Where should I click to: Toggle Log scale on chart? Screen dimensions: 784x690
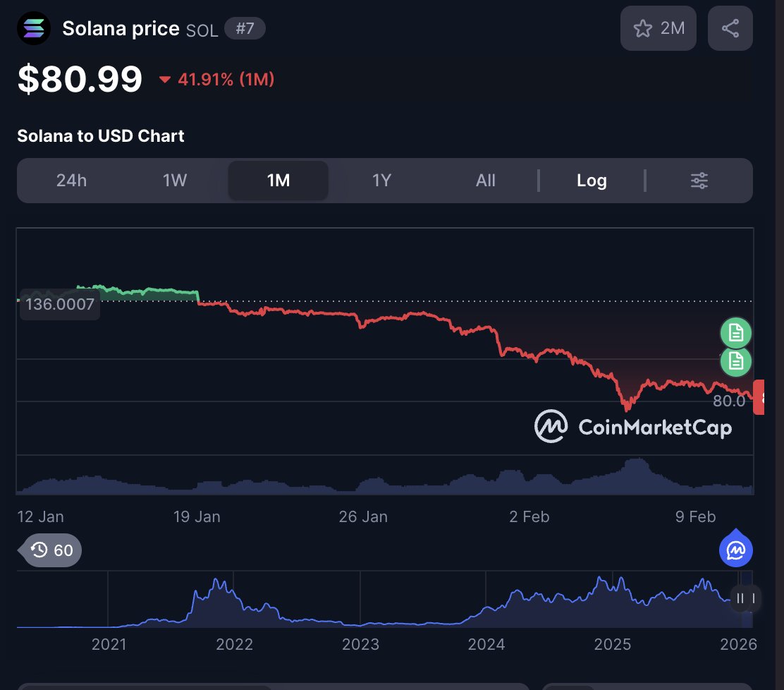592,181
